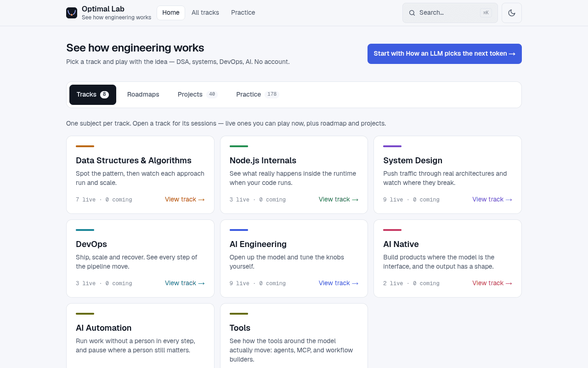Screen dimensions: 588x368
Task: Open the Practice tab showing 178
Action: click(258, 95)
